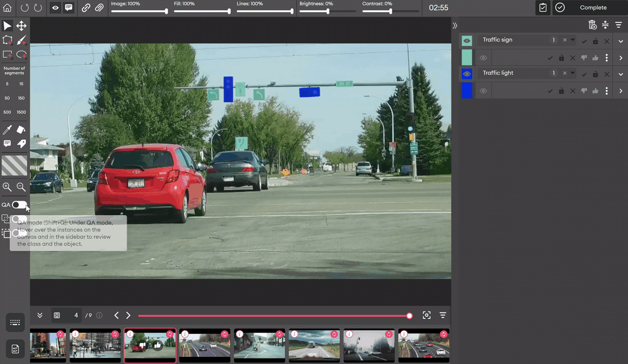Set number of segments to 15

[21, 84]
